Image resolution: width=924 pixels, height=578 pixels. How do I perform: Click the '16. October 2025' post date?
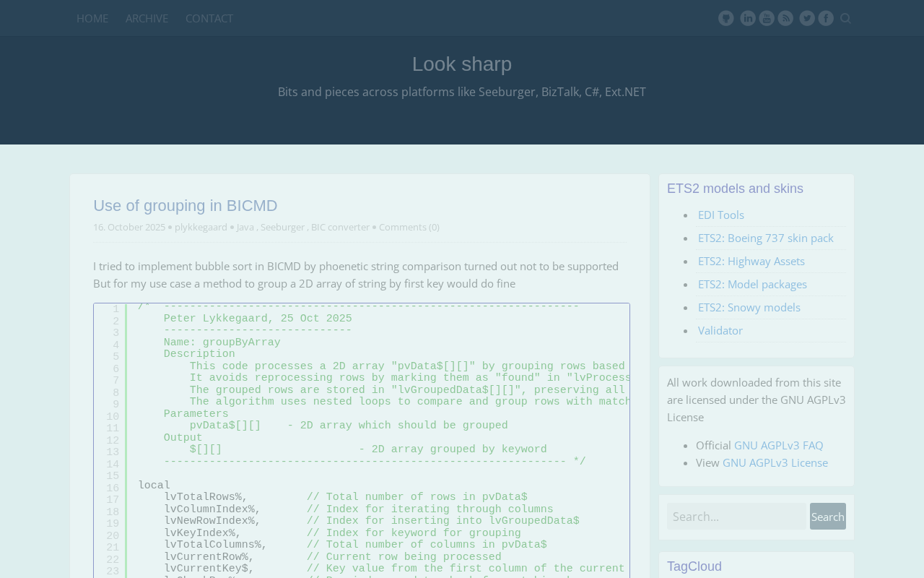129,227
